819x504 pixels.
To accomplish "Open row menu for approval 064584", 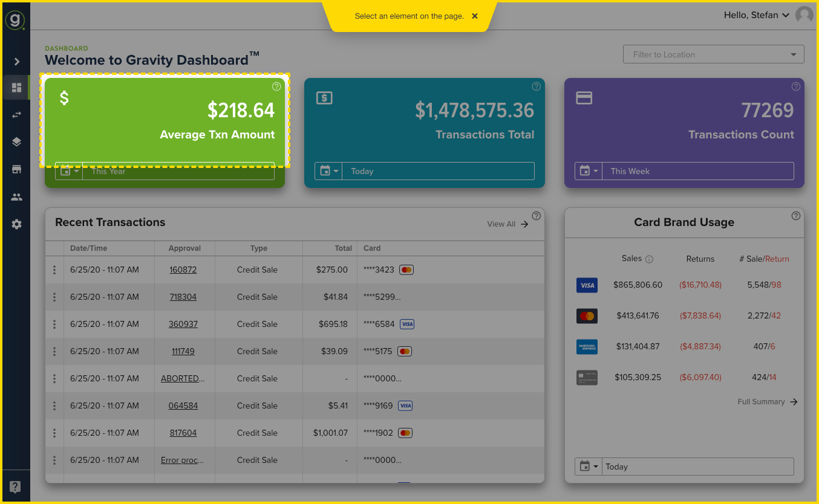I will point(54,405).
